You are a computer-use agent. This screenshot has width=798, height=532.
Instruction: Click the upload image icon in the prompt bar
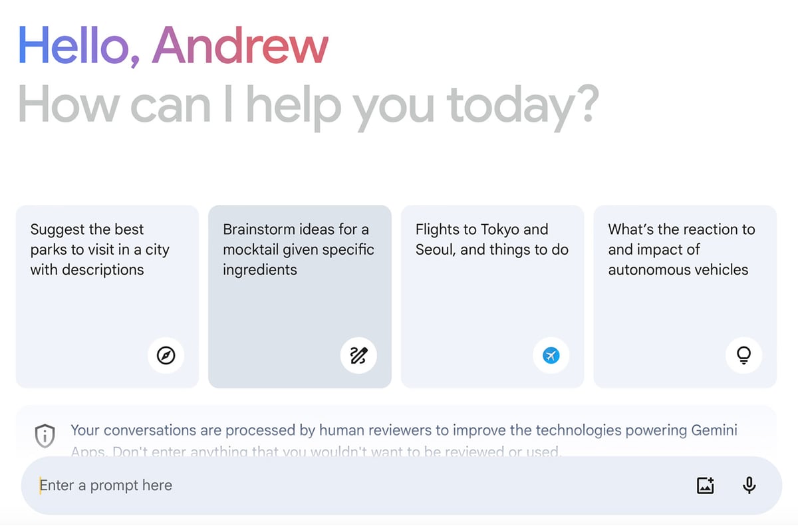pos(705,485)
